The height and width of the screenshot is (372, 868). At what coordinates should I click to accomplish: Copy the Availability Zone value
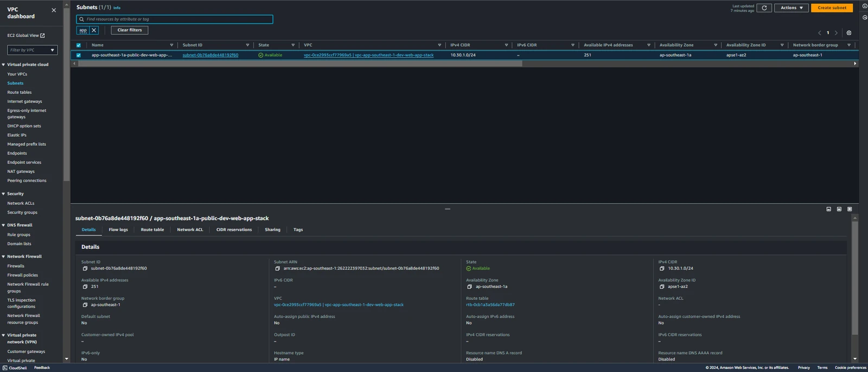point(469,287)
